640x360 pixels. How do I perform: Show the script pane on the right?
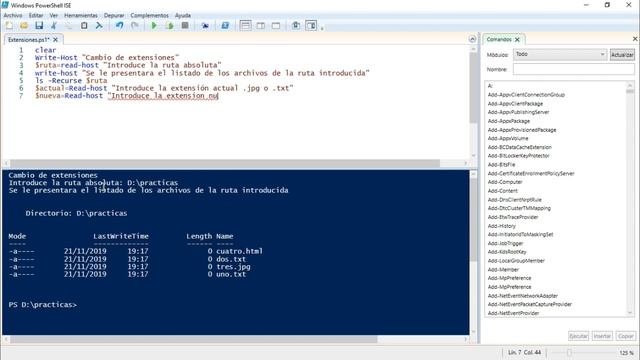tap(260, 26)
